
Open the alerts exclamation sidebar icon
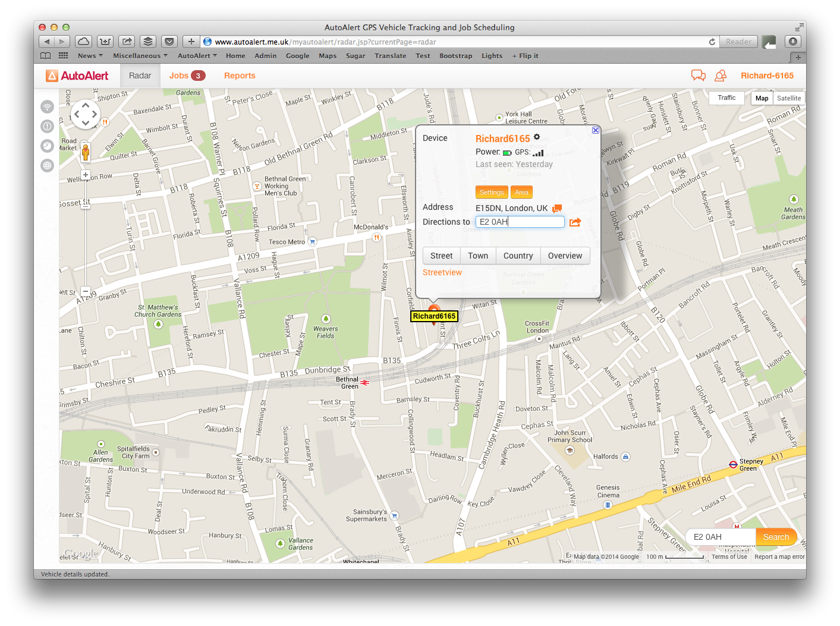click(x=48, y=127)
